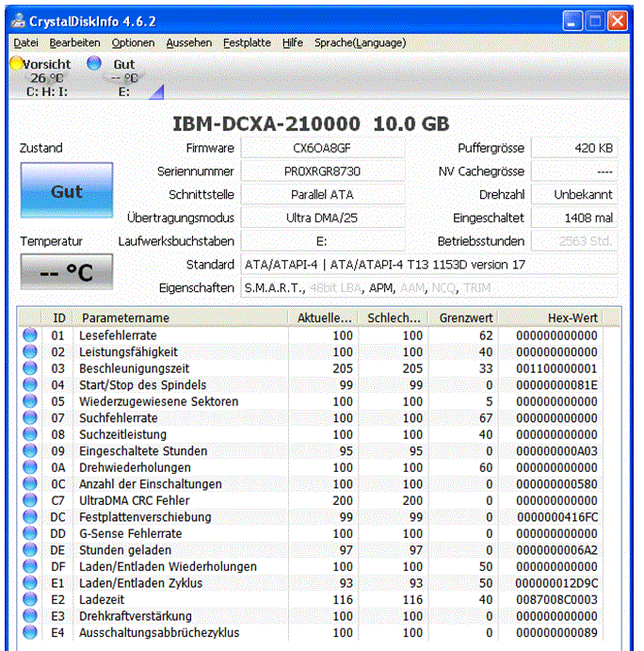Click hex value 0087008C0003 of Ladezeit
644x651 pixels.
(x=556, y=599)
